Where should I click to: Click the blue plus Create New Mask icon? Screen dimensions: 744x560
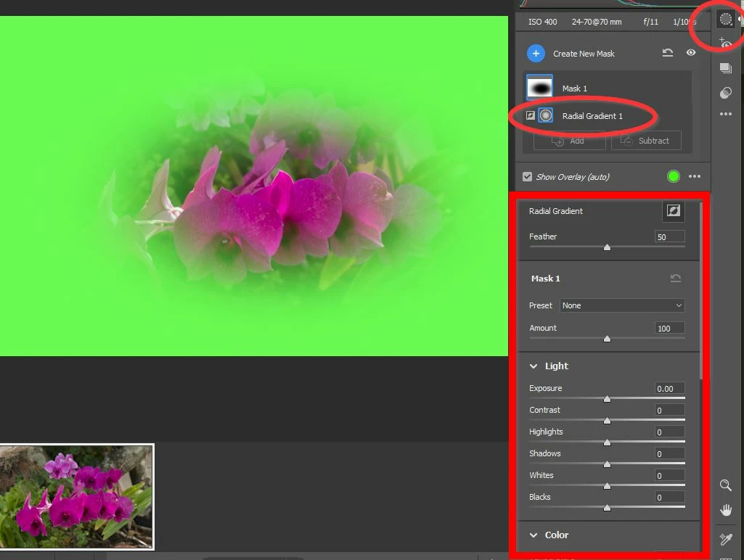coord(536,54)
